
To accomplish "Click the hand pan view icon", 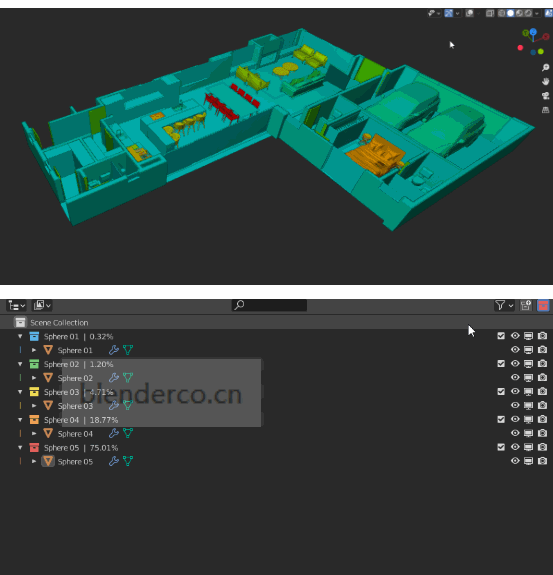I will coord(545,81).
